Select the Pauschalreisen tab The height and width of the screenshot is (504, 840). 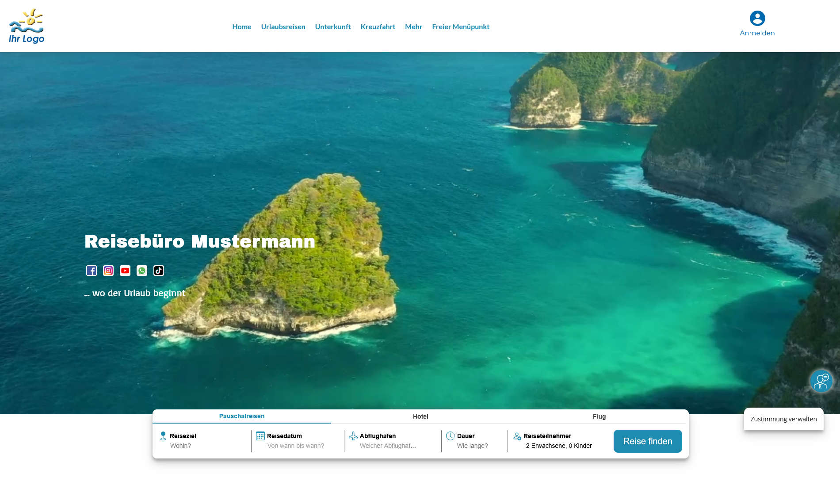click(x=242, y=416)
